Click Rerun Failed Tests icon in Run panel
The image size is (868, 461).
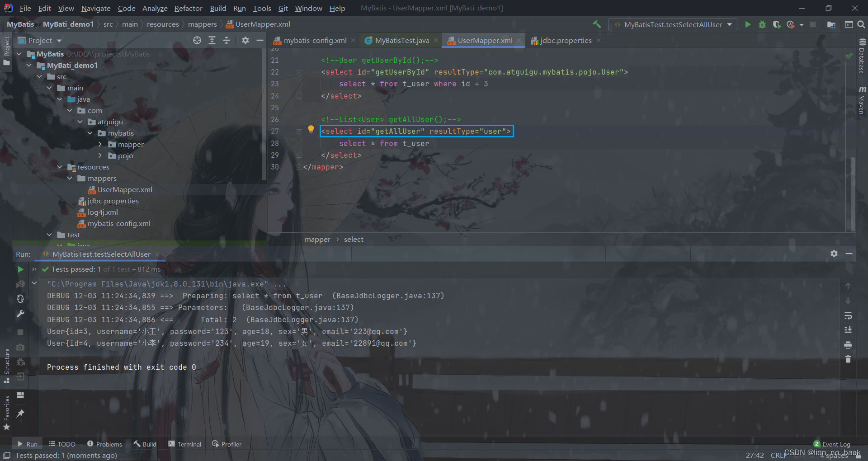(x=20, y=284)
